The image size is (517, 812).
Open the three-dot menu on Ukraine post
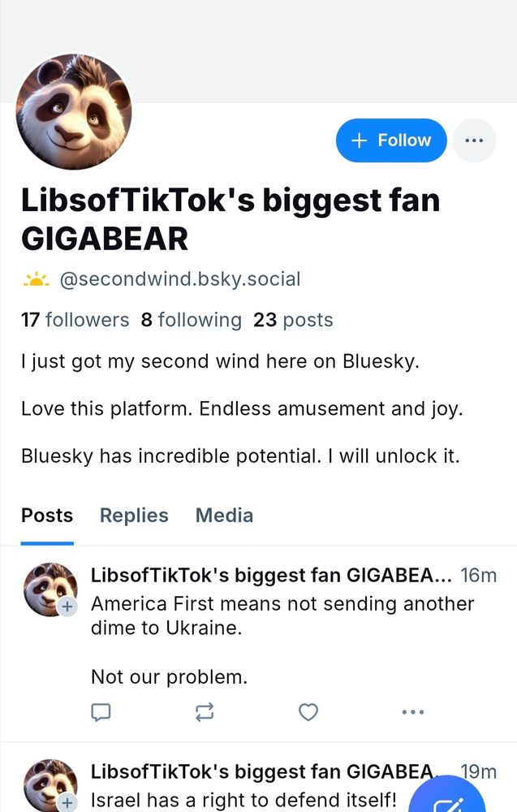point(413,712)
